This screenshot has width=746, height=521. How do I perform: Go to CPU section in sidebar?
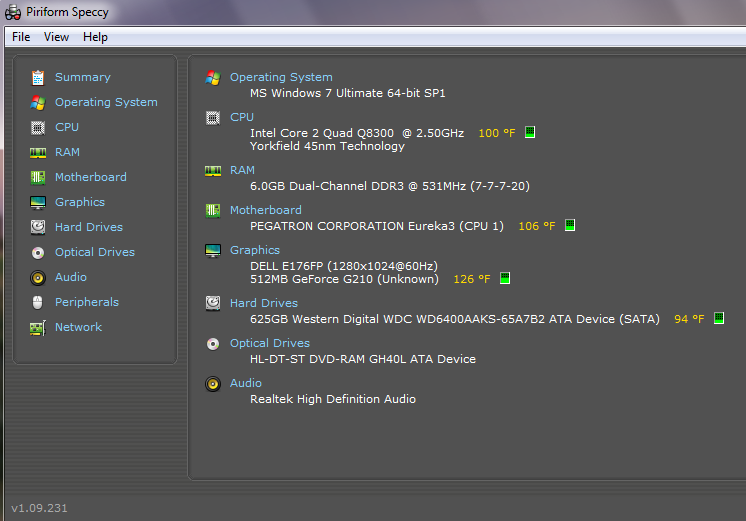point(67,127)
